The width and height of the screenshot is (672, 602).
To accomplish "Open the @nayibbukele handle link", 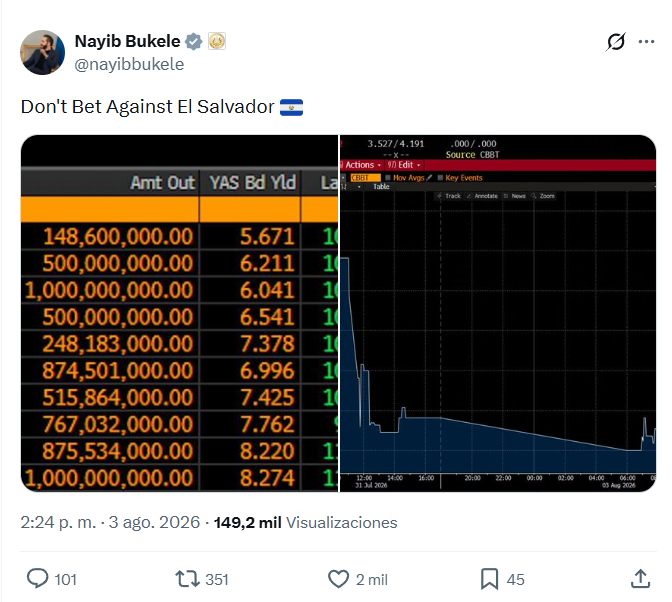I will point(129,64).
